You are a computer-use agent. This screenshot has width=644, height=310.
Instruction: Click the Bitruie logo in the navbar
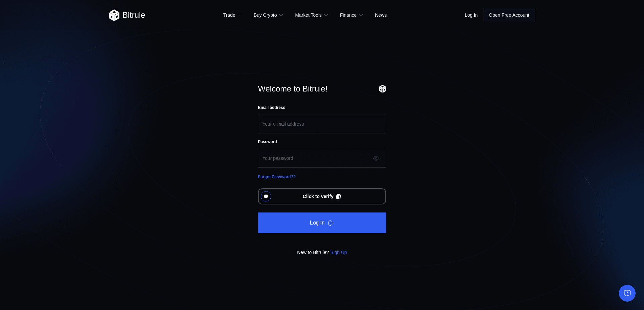[x=127, y=15]
